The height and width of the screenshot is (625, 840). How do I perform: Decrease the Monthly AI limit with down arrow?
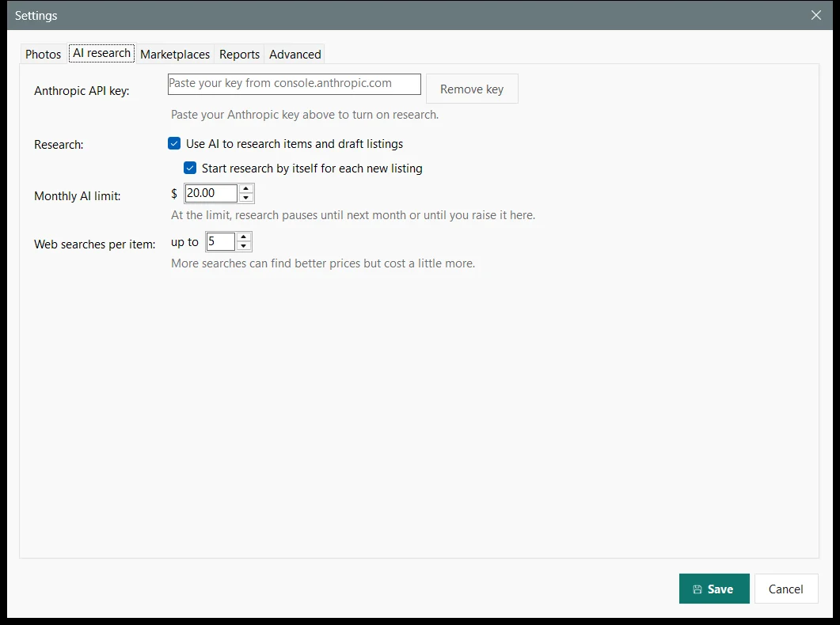(x=246, y=198)
